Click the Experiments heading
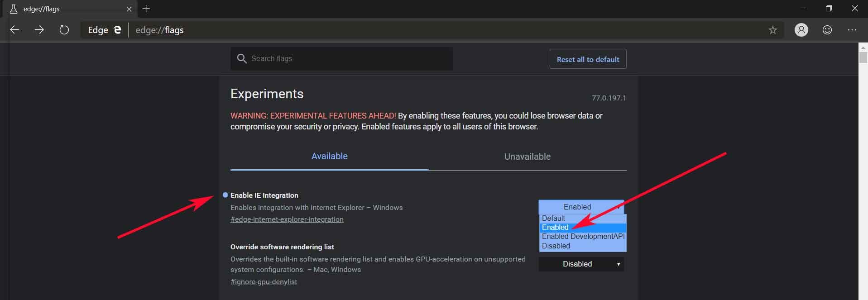 tap(267, 94)
